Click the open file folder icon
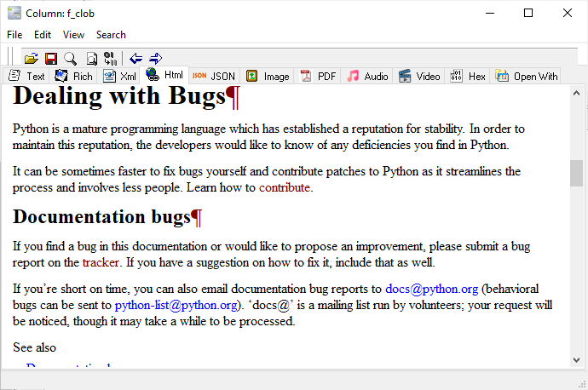Screen dimensions: 588x390 point(32,59)
